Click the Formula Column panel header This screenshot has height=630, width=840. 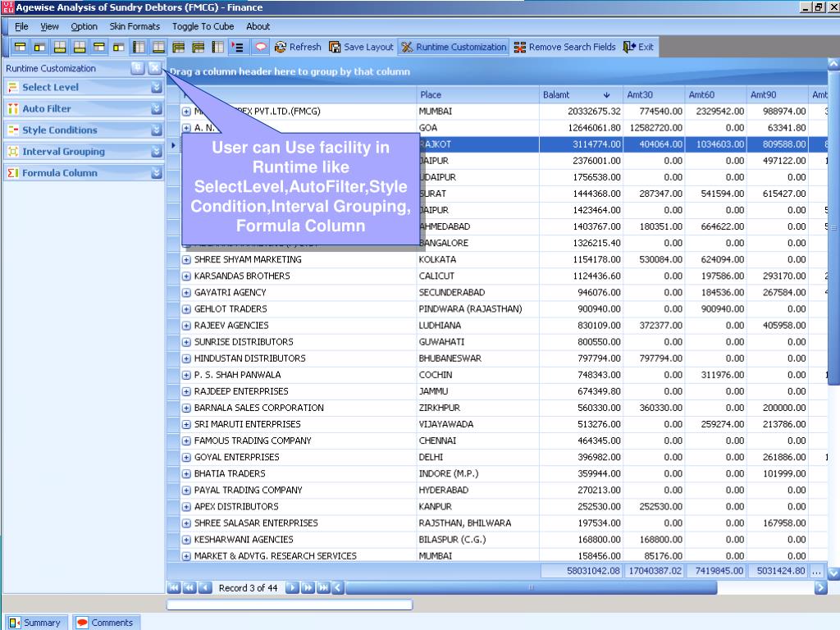pos(84,173)
